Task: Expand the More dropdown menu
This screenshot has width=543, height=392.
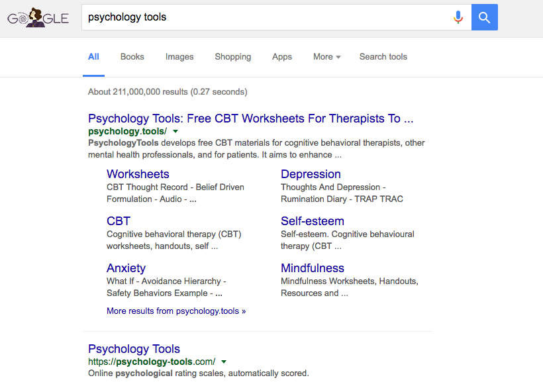Action: coord(326,57)
